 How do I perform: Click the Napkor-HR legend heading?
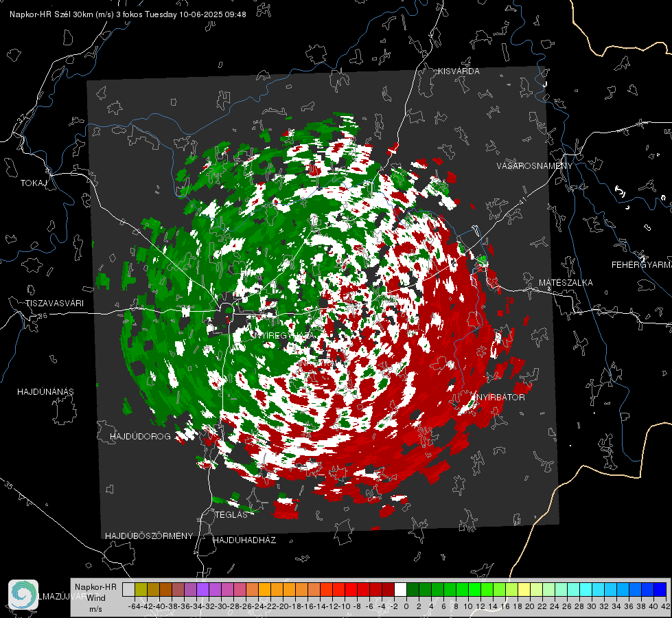[95, 587]
